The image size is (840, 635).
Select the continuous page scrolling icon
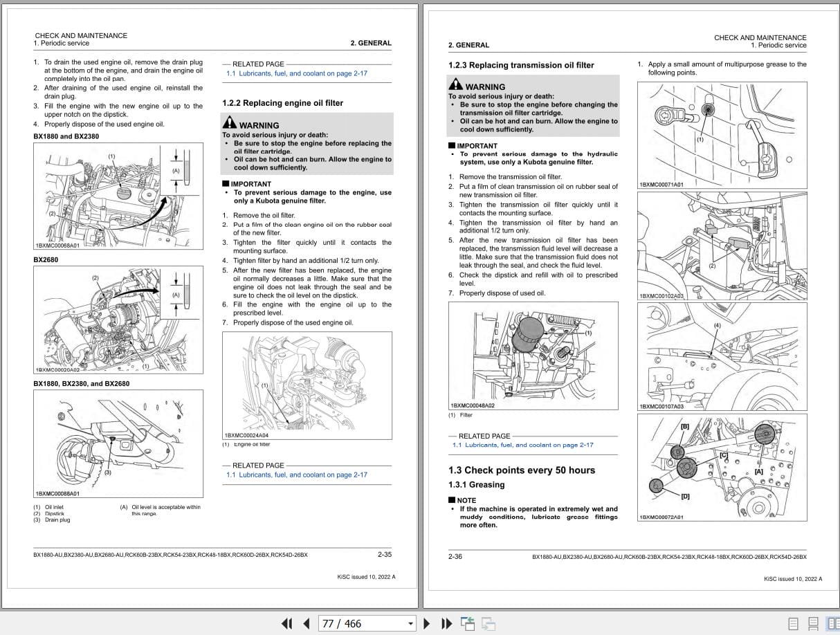point(813,623)
